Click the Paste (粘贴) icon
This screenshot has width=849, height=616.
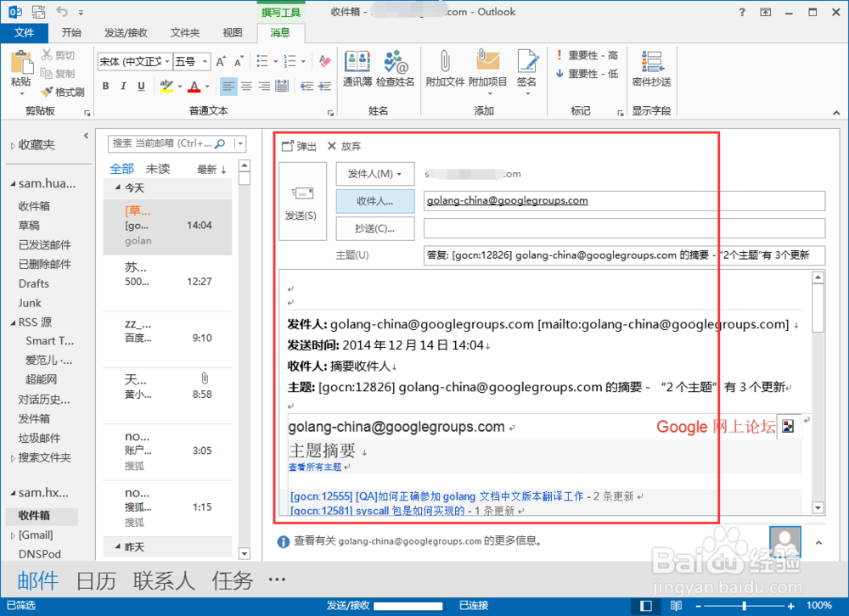pos(22,62)
